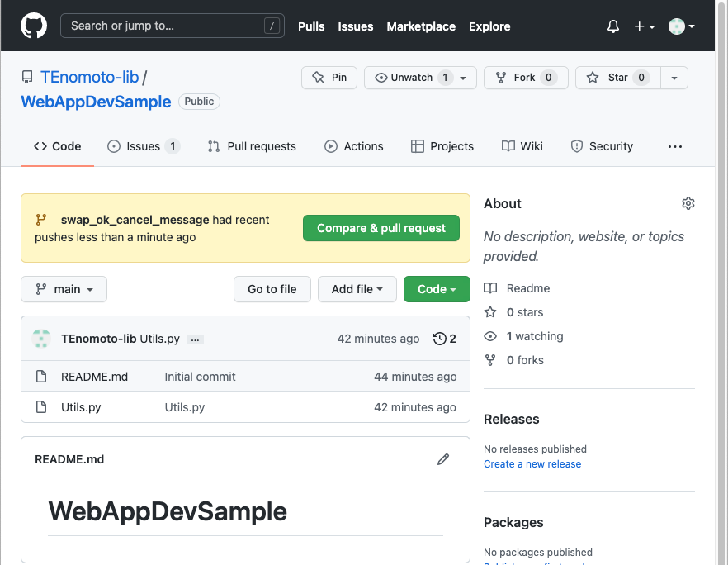Screen dimensions: 728x565
Task: Click the GitHub Octocat logo
Action: (33, 26)
